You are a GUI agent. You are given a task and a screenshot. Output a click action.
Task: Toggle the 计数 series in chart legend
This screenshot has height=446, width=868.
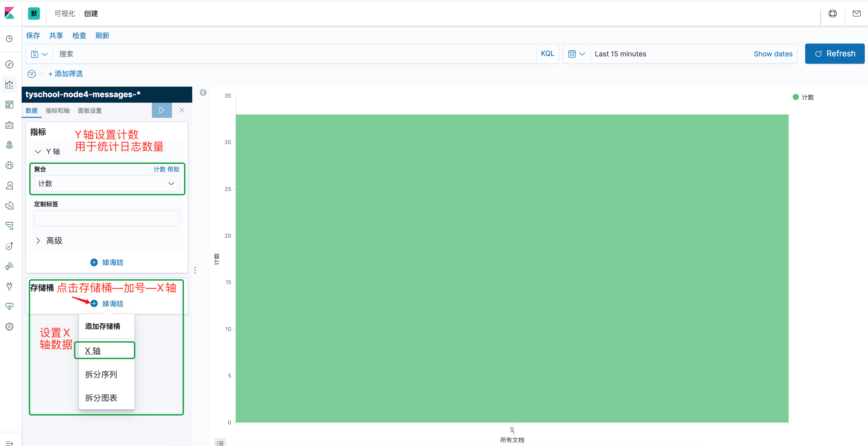(803, 97)
